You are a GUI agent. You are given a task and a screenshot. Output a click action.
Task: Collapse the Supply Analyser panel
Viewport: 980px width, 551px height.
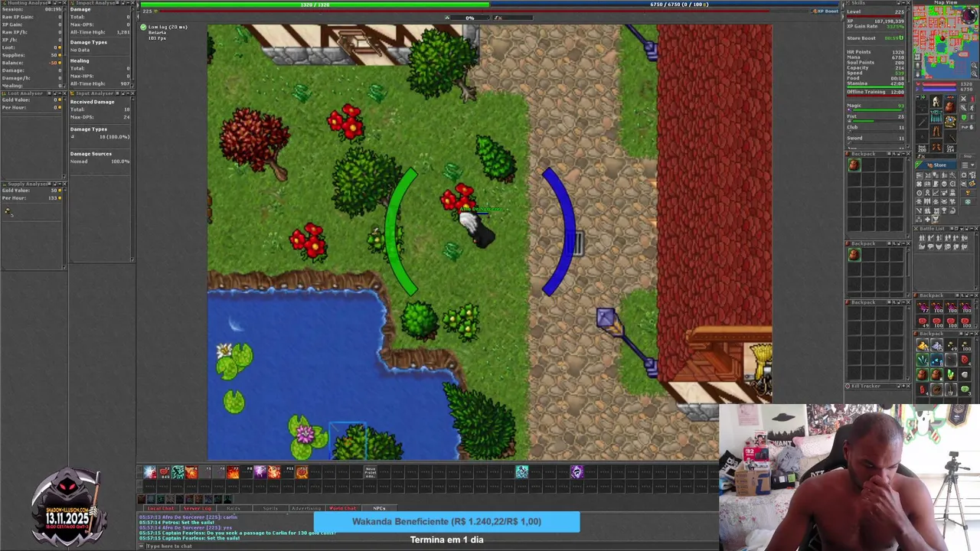pyautogui.click(x=60, y=184)
